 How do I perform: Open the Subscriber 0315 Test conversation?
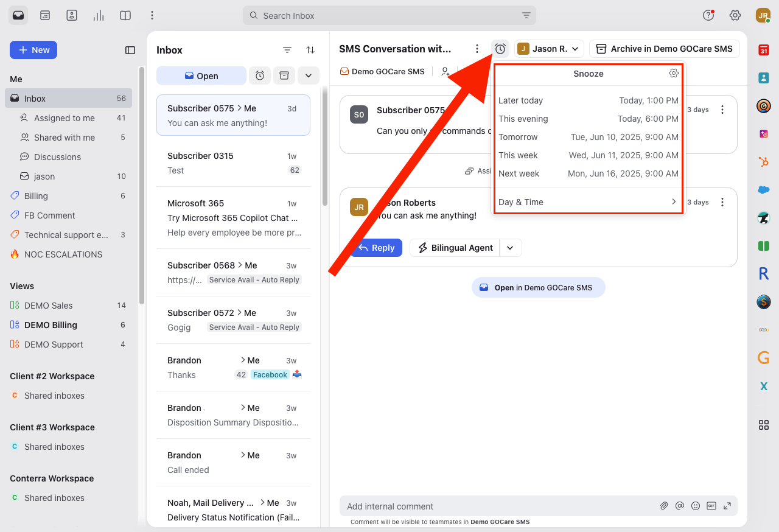(x=233, y=163)
